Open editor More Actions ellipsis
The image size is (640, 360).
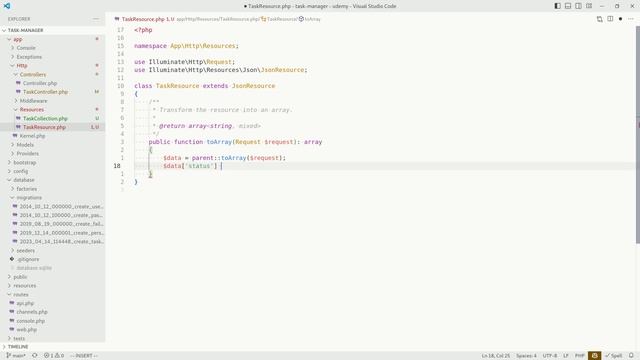[631, 19]
